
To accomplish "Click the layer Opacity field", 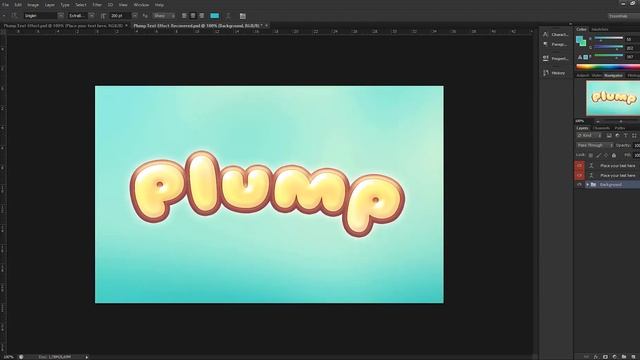I will [x=636, y=145].
